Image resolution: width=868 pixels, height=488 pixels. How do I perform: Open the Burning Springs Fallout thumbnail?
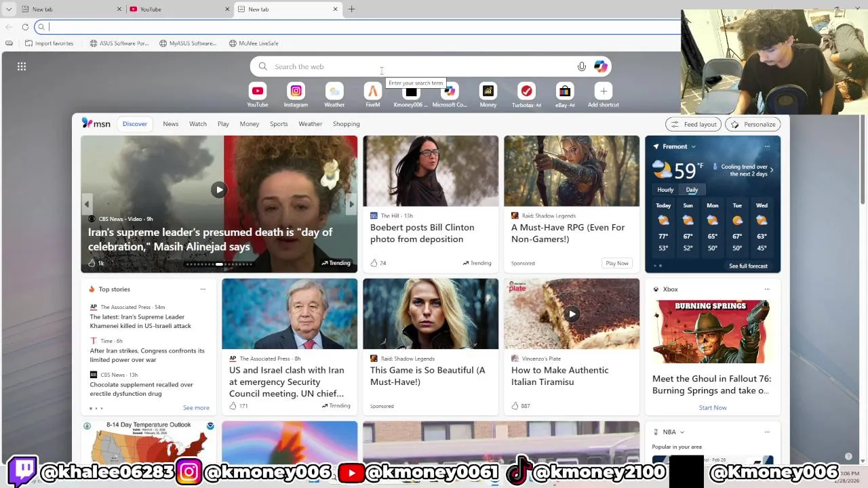tap(712, 331)
